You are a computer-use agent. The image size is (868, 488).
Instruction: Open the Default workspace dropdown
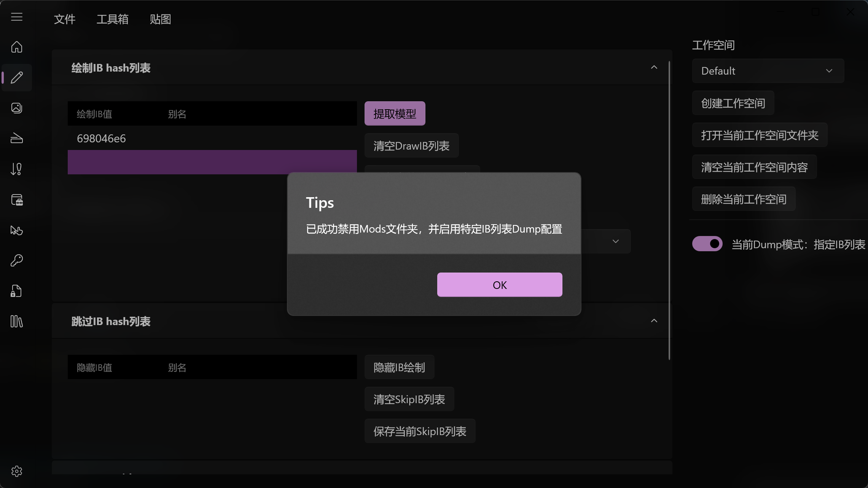click(x=768, y=71)
